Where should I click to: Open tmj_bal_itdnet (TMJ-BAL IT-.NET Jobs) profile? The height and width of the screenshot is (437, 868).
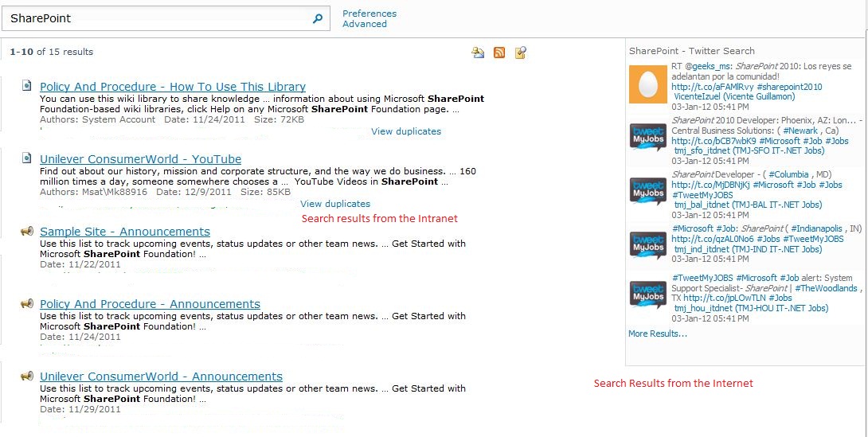pos(748,205)
